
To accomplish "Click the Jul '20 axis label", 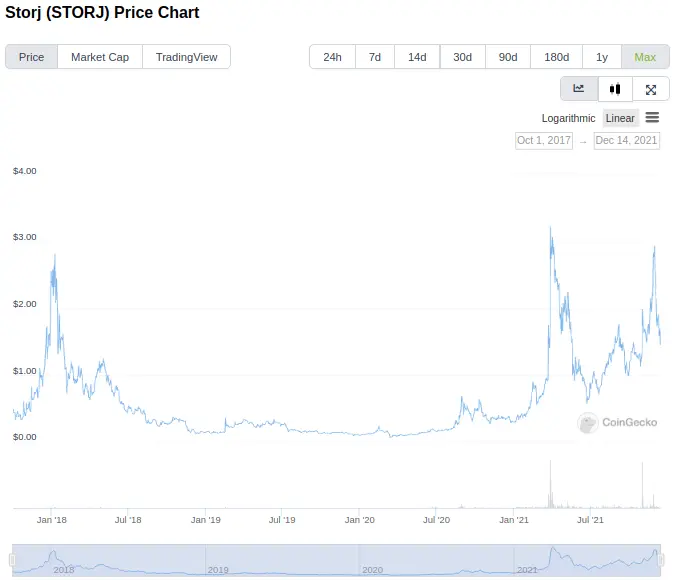I will [x=436, y=520].
